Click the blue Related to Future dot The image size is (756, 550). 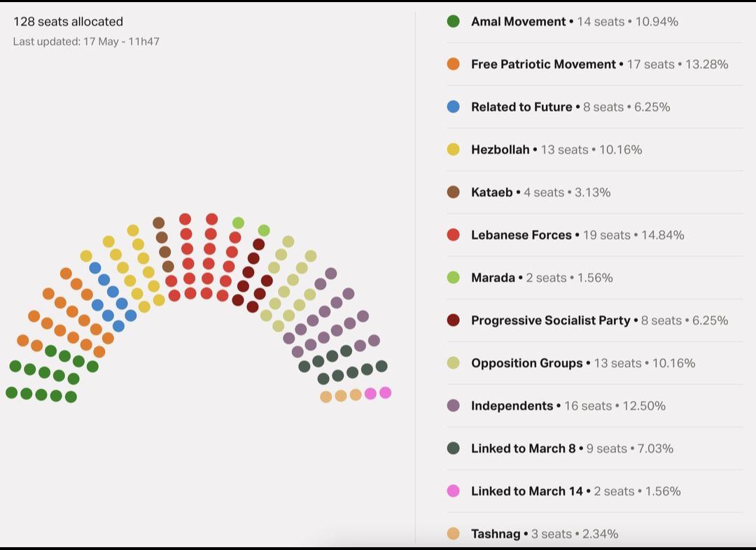click(453, 107)
